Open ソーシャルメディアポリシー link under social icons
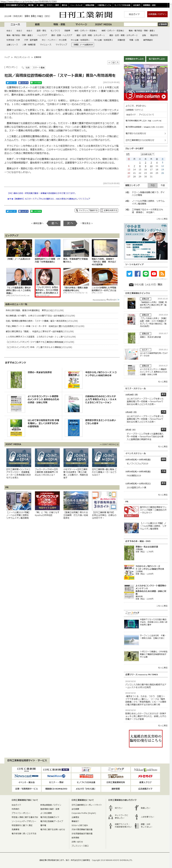Viewport: 172px width, 868px height. (x=157, y=279)
